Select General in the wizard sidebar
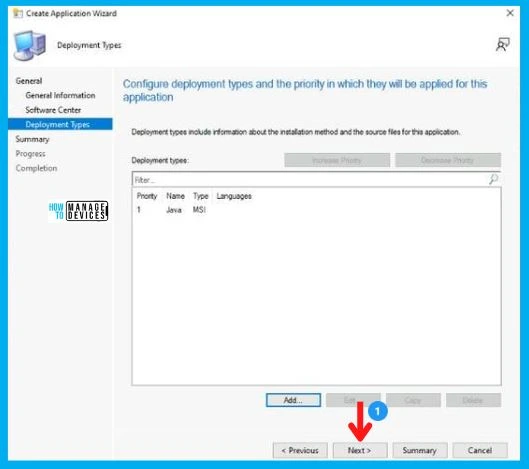The height and width of the screenshot is (469, 529). pos(29,81)
